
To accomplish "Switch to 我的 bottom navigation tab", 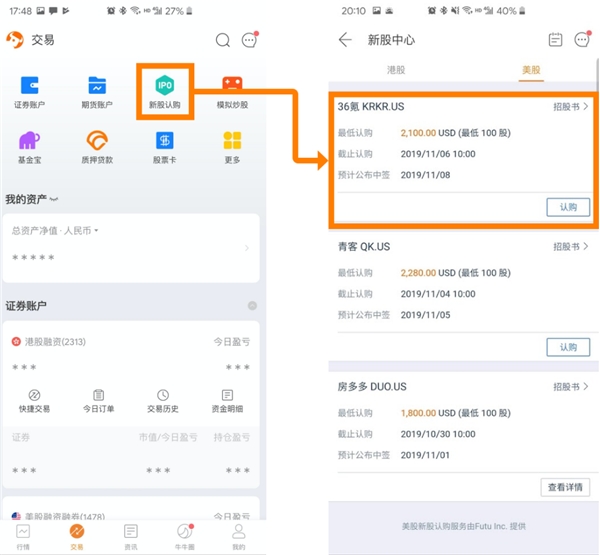I will tap(239, 537).
